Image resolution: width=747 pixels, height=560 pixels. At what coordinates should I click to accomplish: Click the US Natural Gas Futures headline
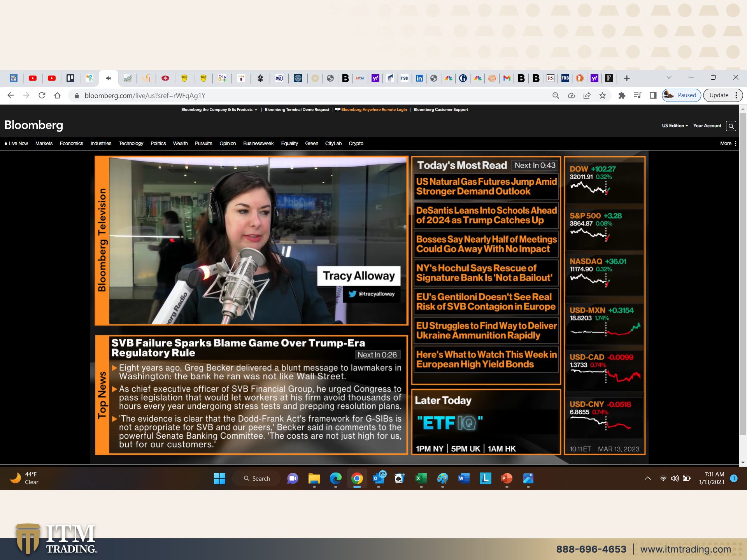click(x=486, y=186)
